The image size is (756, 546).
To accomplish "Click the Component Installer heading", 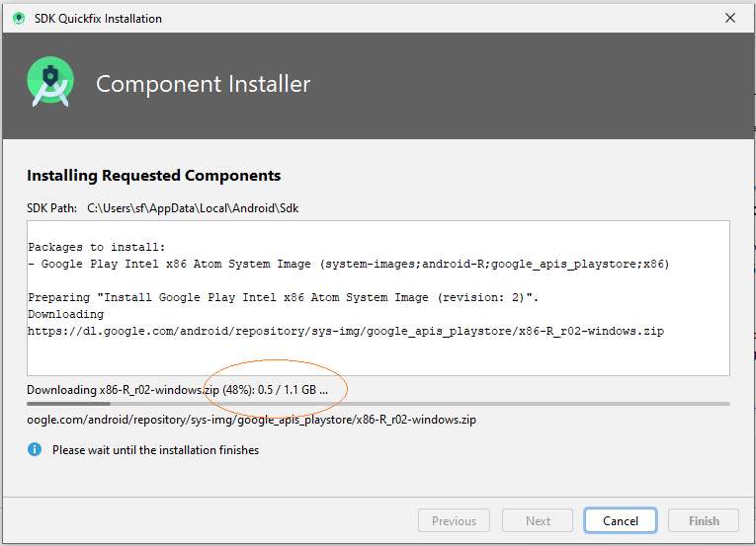I will point(203,84).
